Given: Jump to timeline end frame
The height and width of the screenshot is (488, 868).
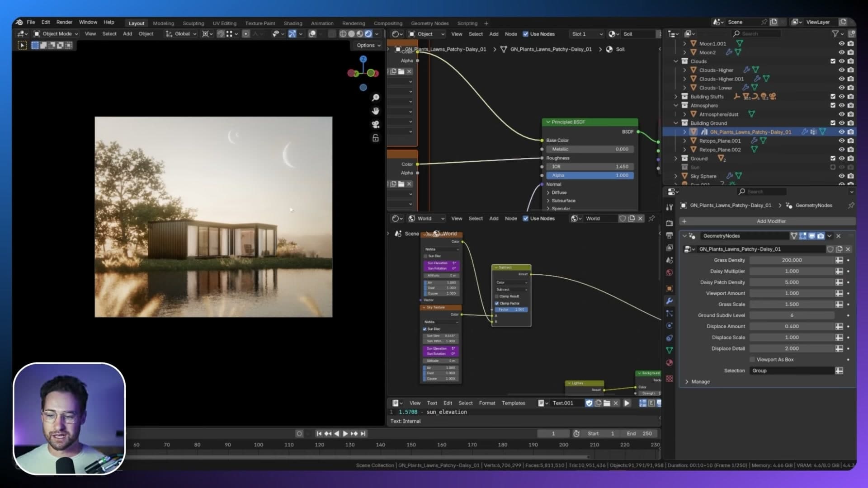Looking at the screenshot, I should tap(363, 434).
